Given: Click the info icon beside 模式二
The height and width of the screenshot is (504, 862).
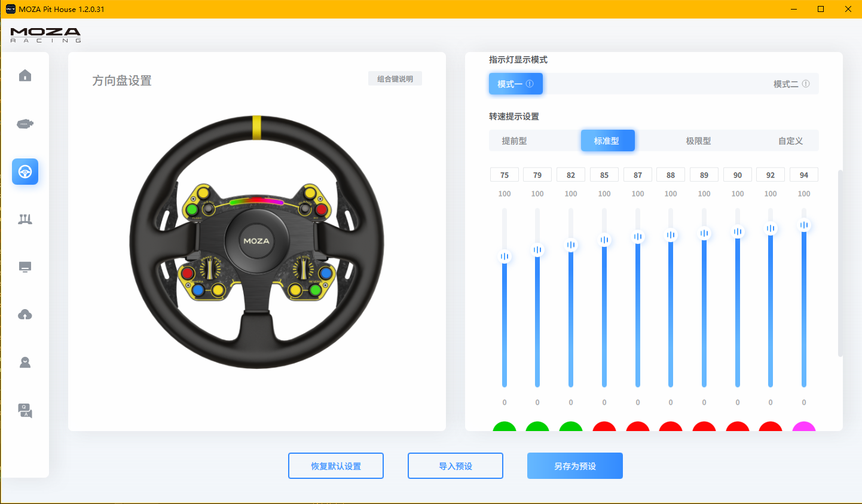Looking at the screenshot, I should coord(806,84).
